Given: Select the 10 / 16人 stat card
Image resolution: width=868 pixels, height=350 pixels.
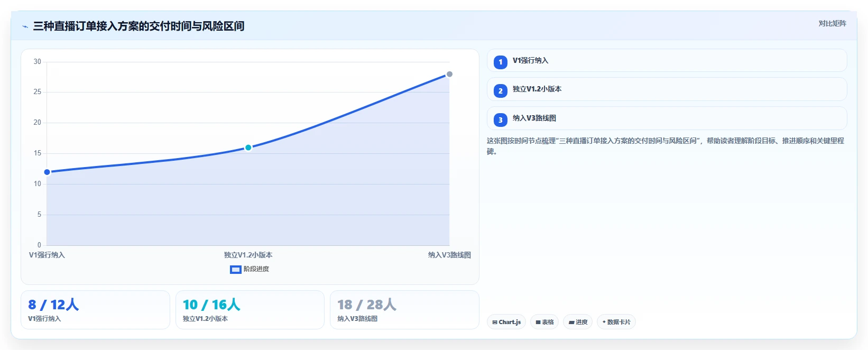Looking at the screenshot, I should pos(250,310).
